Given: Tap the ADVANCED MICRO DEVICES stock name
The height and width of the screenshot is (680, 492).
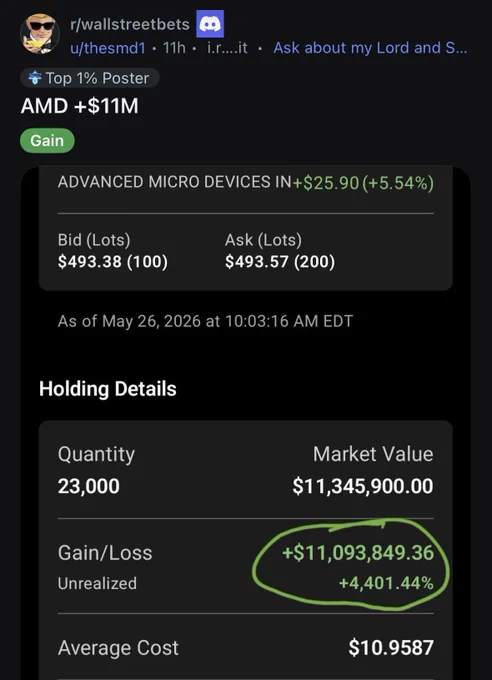Looking at the screenshot, I should click(174, 182).
